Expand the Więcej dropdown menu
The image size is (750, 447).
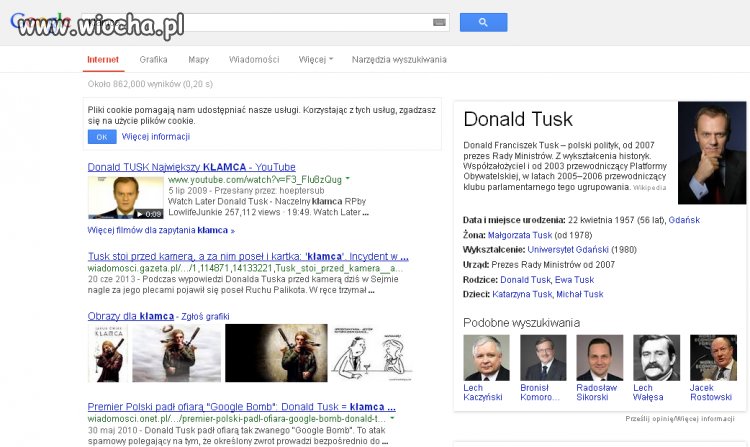coord(316,60)
